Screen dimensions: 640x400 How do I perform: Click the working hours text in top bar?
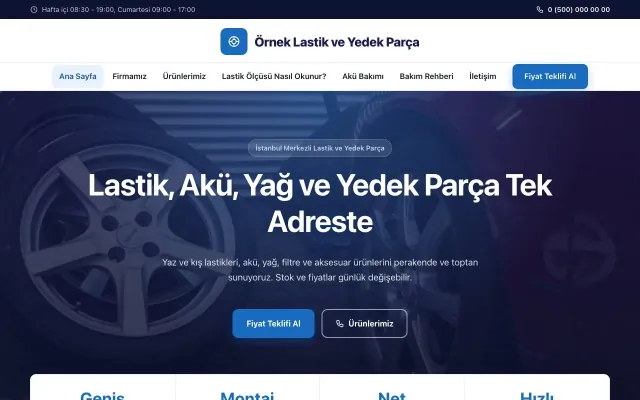[x=118, y=9]
